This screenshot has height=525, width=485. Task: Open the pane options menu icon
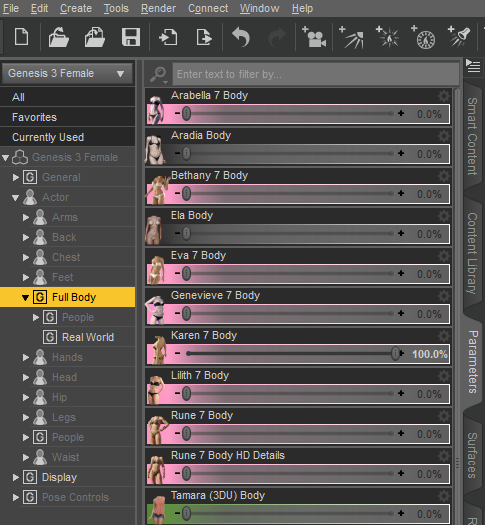(473, 66)
